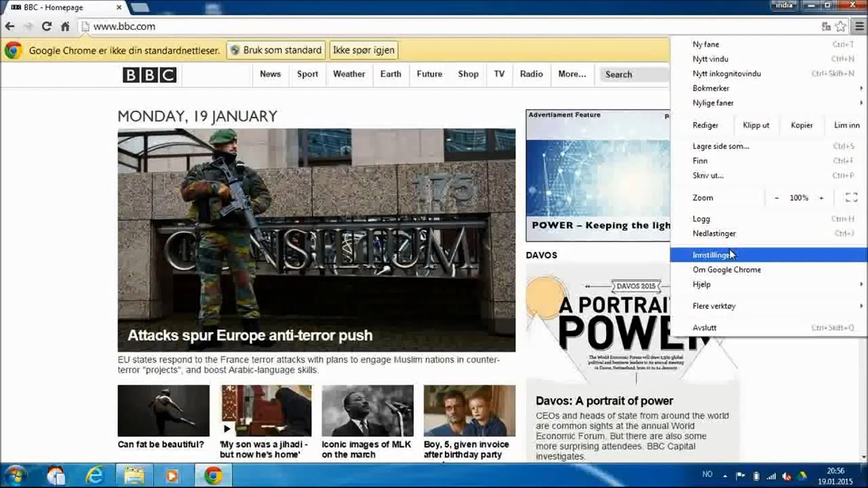The height and width of the screenshot is (488, 868).
Task: Select 'Om Google Chrome' menu item
Action: click(768, 270)
